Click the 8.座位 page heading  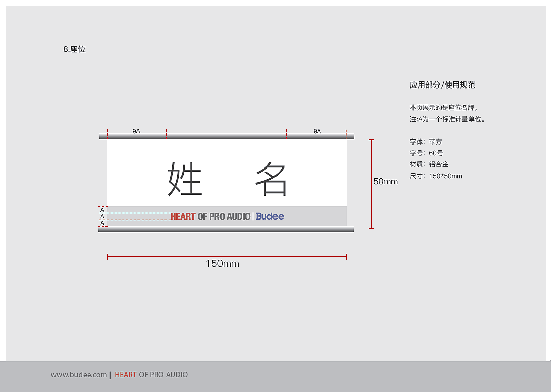pyautogui.click(x=74, y=49)
